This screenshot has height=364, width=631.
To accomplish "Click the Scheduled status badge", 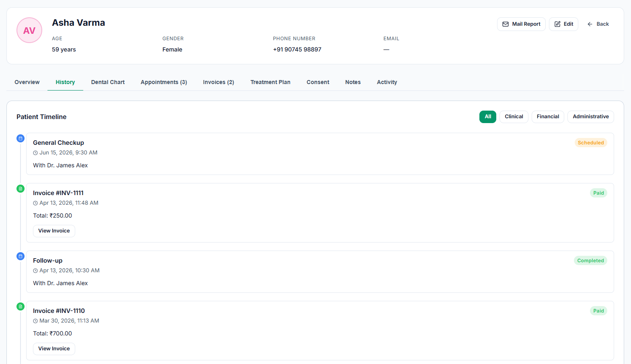I will coord(591,143).
